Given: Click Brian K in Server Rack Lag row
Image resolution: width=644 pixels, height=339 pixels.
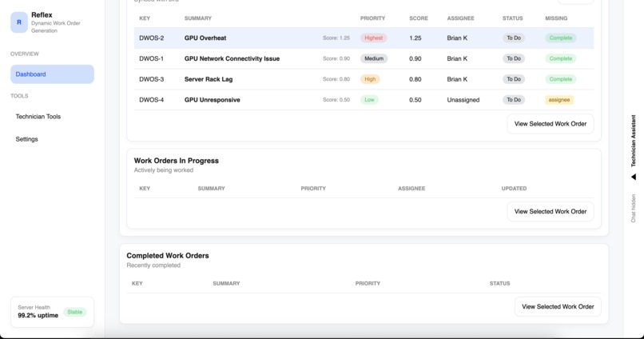Looking at the screenshot, I should point(457,79).
